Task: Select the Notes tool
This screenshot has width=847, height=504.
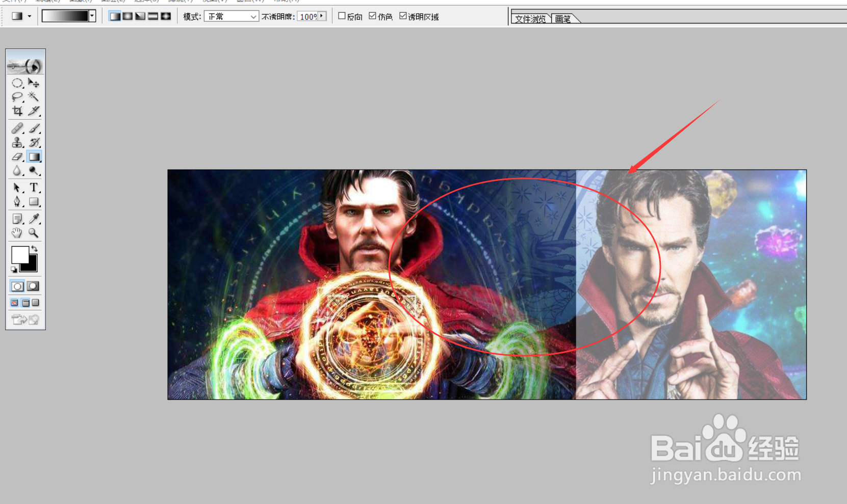Action: (x=17, y=219)
